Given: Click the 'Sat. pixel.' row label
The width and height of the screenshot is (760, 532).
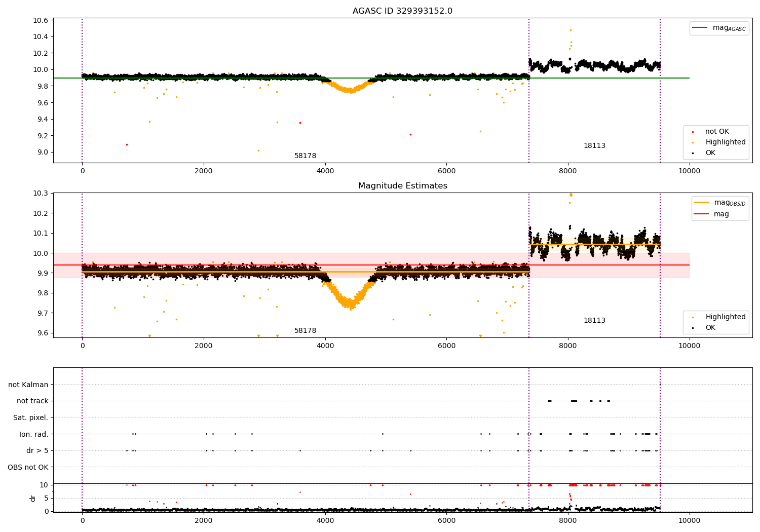Looking at the screenshot, I should click(x=31, y=417).
